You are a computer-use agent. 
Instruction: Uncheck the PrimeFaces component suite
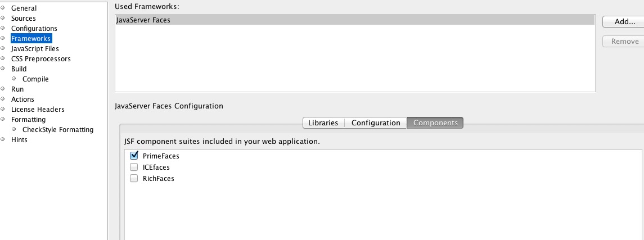coord(134,156)
